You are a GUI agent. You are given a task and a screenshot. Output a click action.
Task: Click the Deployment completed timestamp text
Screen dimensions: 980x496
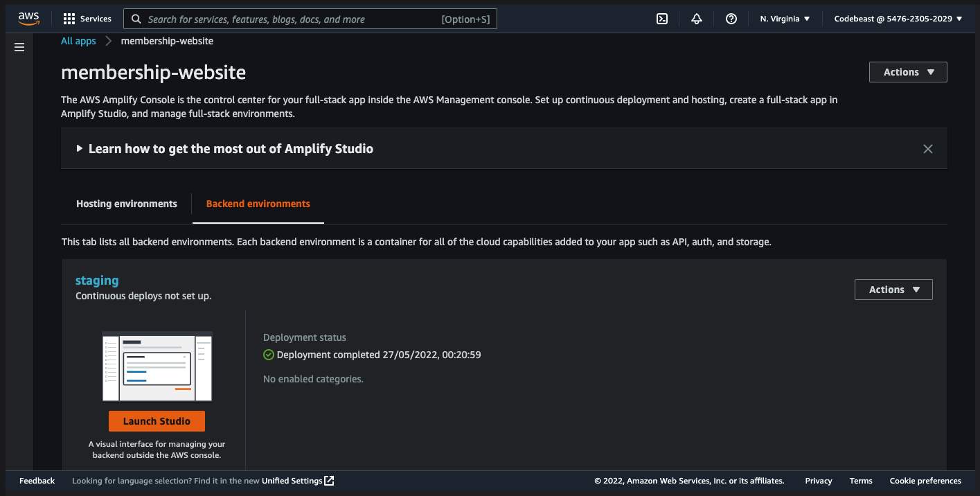(x=379, y=355)
